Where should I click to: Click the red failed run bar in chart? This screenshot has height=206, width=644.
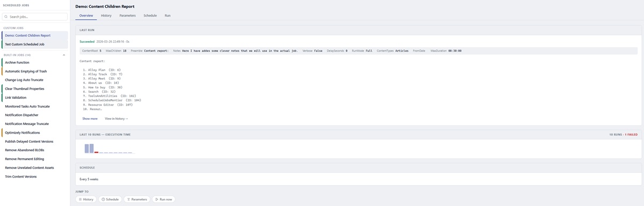click(97, 152)
